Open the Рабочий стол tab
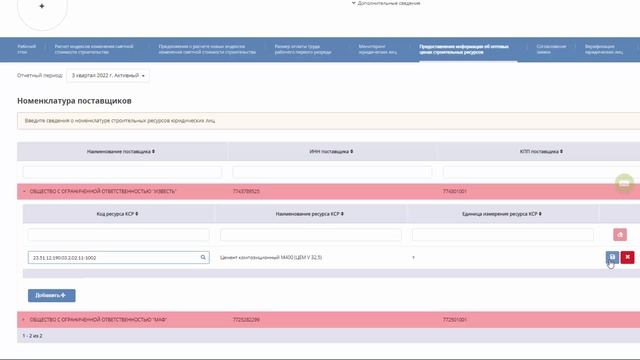 [x=27, y=49]
